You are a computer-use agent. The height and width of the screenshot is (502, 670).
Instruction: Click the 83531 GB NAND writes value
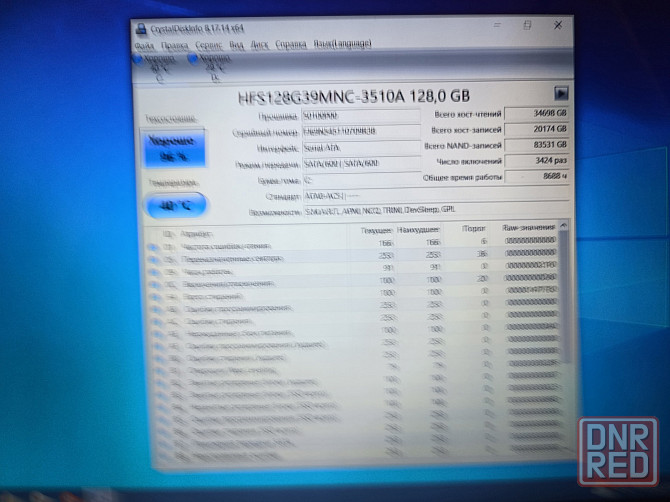[x=537, y=145]
